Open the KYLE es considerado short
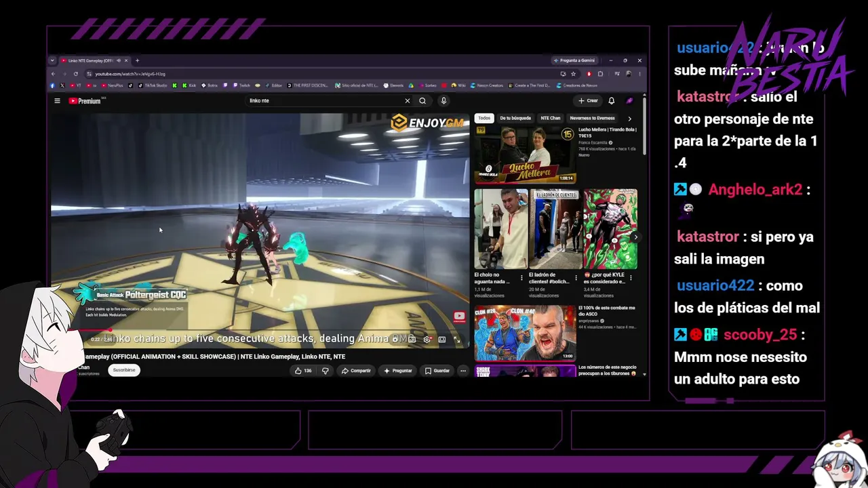Viewport: 868px width, 488px height. (x=610, y=229)
